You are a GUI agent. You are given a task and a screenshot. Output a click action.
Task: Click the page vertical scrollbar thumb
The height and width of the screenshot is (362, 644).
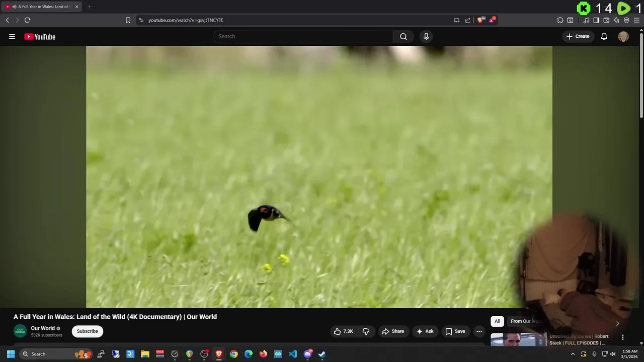[x=641, y=75]
